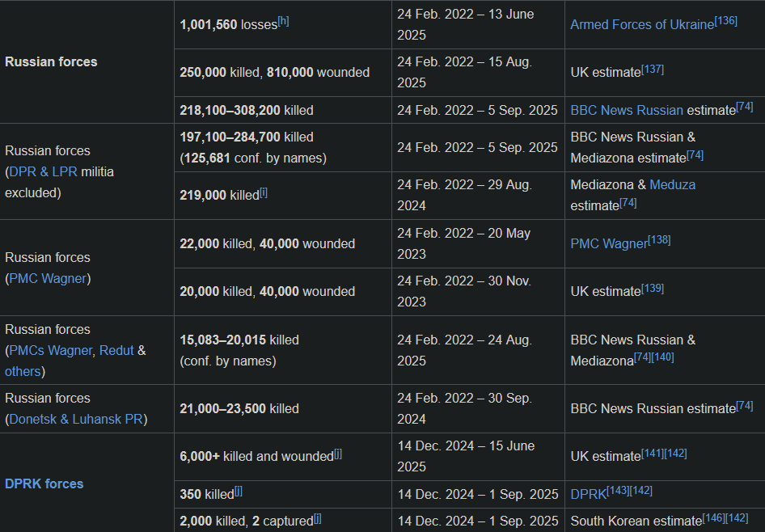765x532 pixels.
Task: Click bold 'Russian forces' header cell
Action: 51,62
